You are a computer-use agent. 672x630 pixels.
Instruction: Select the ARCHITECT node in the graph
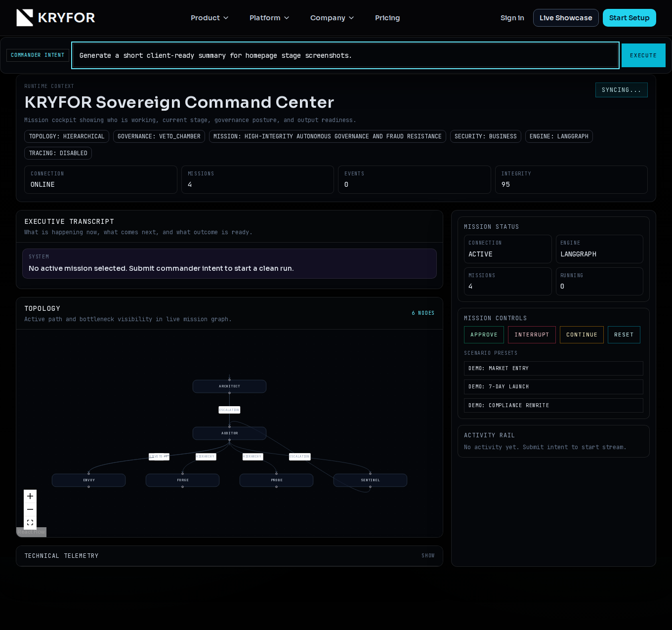[229, 386]
